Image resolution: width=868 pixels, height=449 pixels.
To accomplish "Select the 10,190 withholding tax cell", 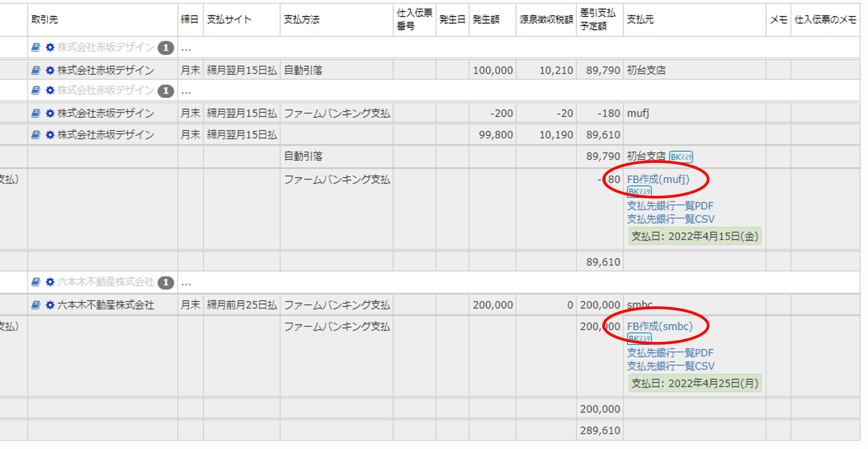I will [546, 135].
